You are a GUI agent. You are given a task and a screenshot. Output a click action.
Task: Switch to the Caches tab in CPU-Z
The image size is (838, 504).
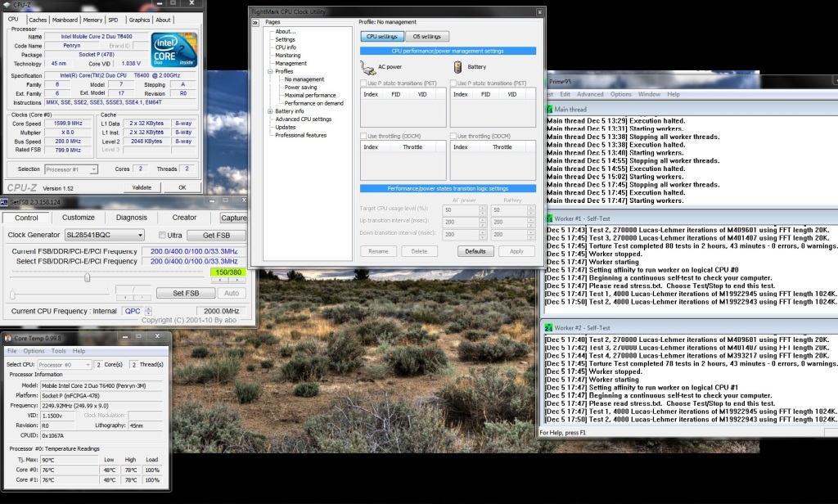tap(38, 20)
